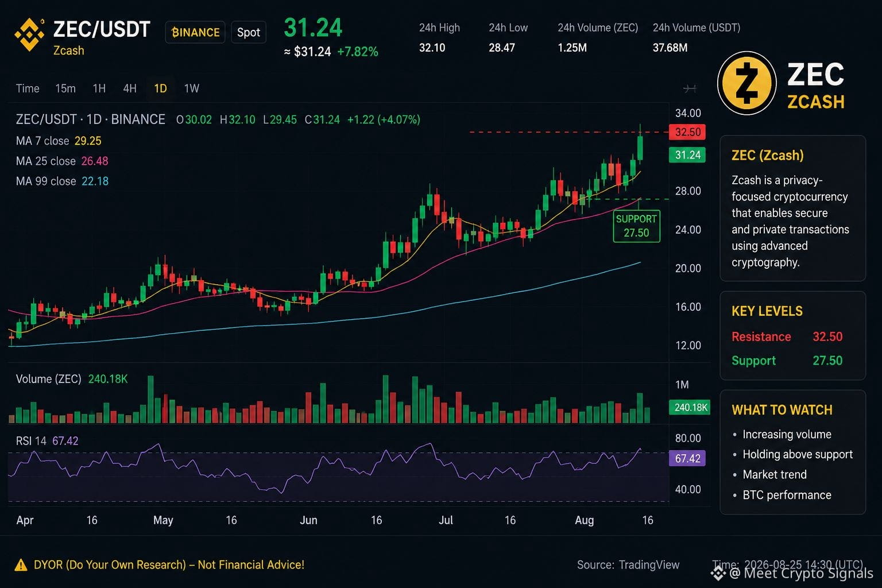Select the 1D timeframe tab

pyautogui.click(x=160, y=88)
